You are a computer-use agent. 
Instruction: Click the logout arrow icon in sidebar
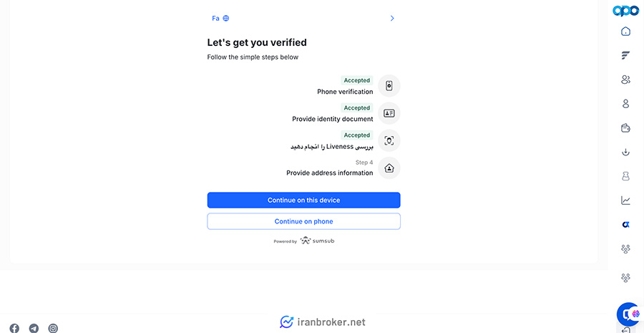(x=625, y=329)
